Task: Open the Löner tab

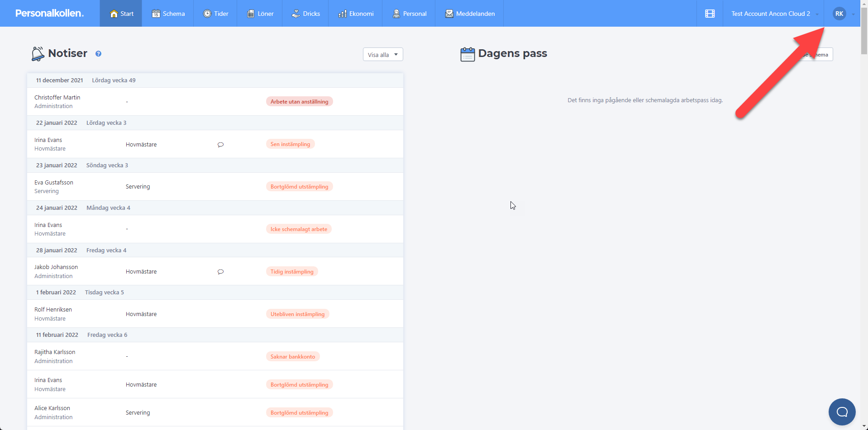Action: (x=260, y=14)
